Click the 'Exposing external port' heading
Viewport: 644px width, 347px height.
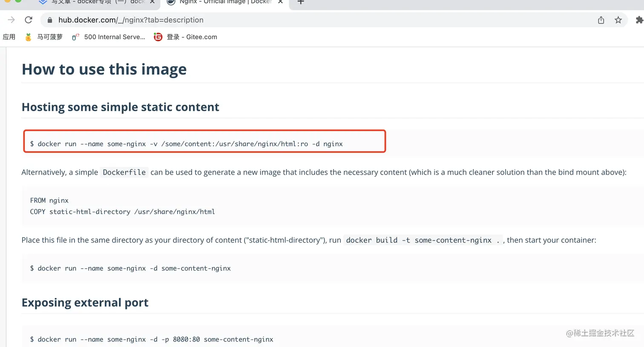pyautogui.click(x=85, y=303)
